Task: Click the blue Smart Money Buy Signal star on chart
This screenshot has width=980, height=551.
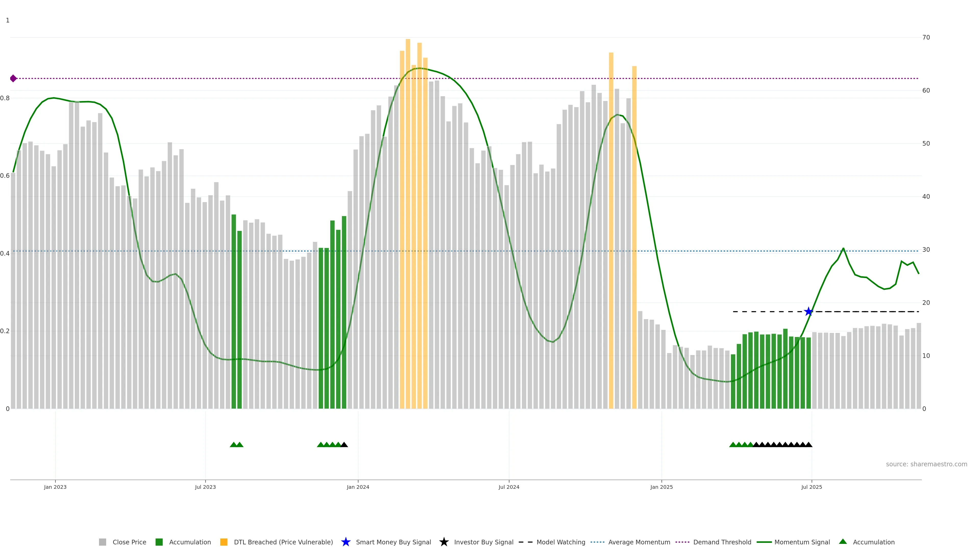Action: pos(808,312)
